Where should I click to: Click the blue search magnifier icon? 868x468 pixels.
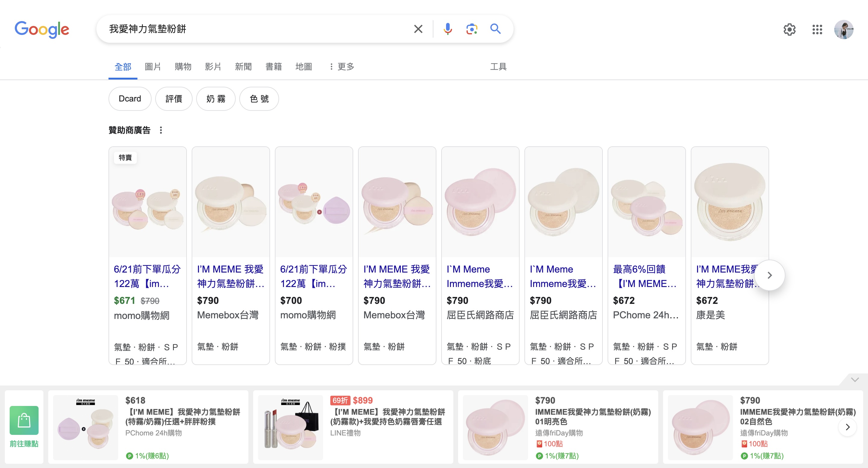(495, 29)
